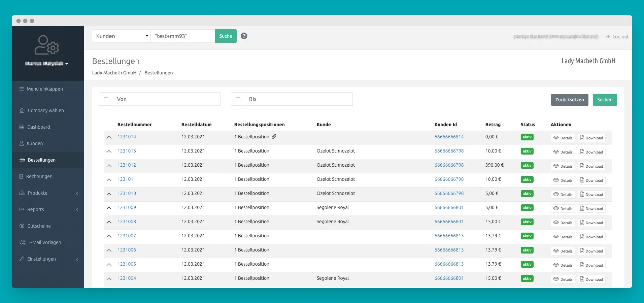The height and width of the screenshot is (303, 644).
Task: Expand the Reports submenu
Action: coord(77,209)
